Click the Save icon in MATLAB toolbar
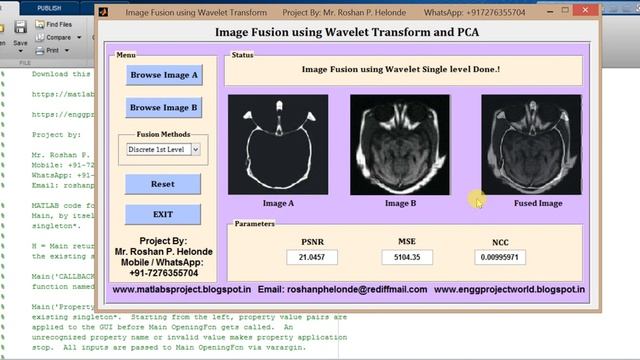This screenshot has width=640, height=360. pos(20,27)
